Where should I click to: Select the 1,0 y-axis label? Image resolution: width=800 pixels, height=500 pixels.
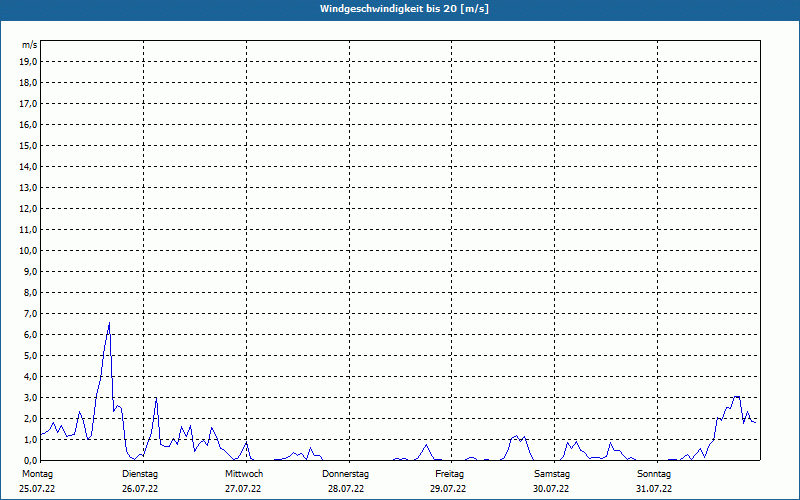pos(30,439)
